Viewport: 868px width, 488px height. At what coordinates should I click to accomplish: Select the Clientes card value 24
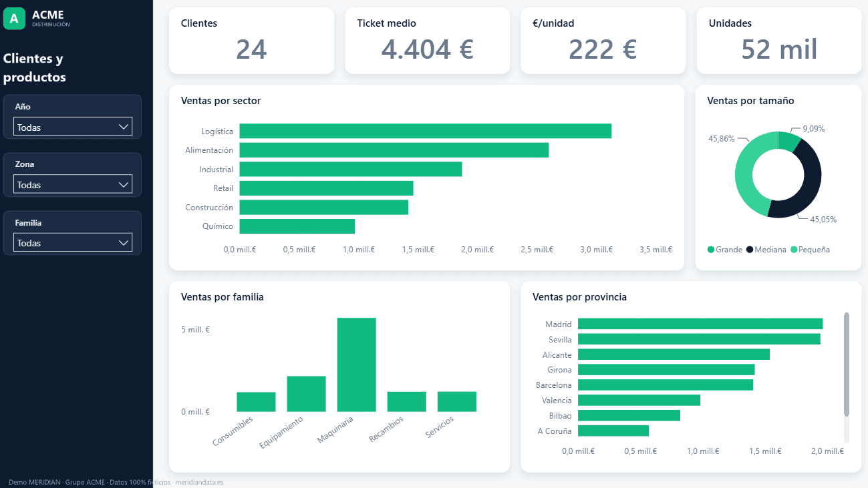[251, 49]
